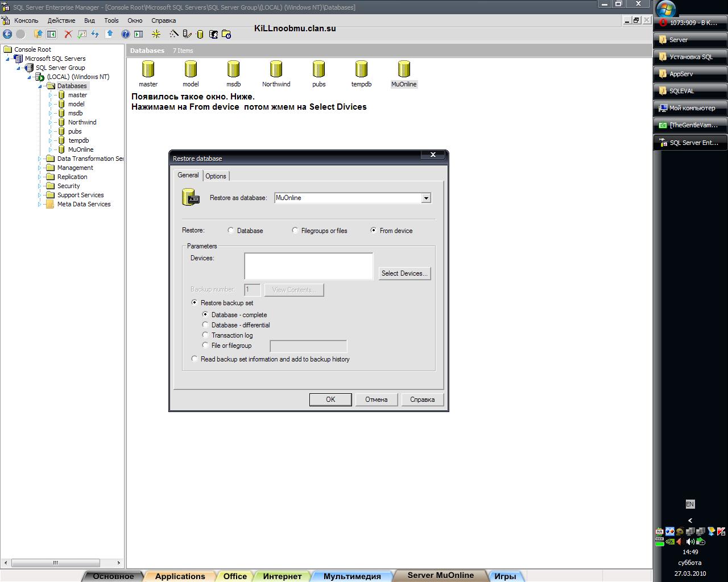Switch to the Options tab
728x582 pixels.
pos(216,176)
